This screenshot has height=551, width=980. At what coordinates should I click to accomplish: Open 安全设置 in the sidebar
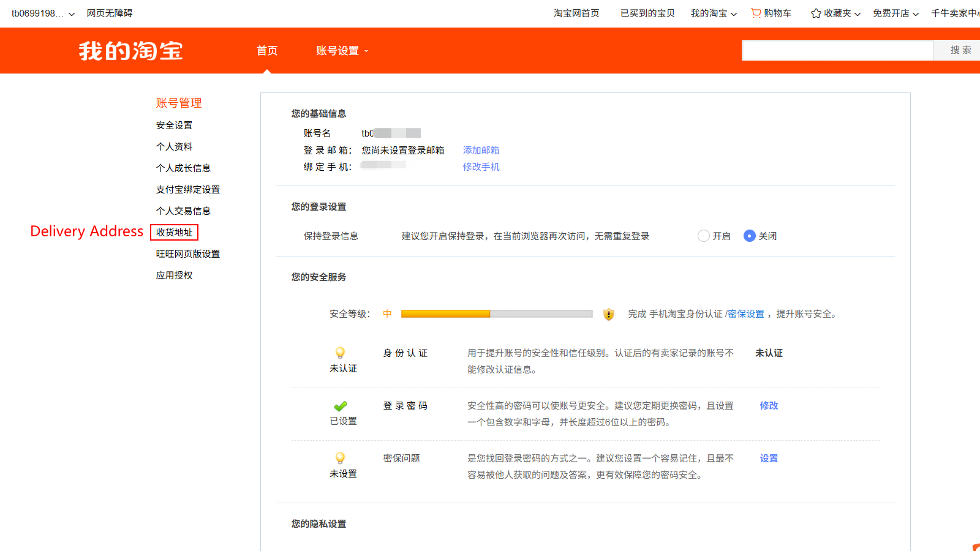click(174, 125)
